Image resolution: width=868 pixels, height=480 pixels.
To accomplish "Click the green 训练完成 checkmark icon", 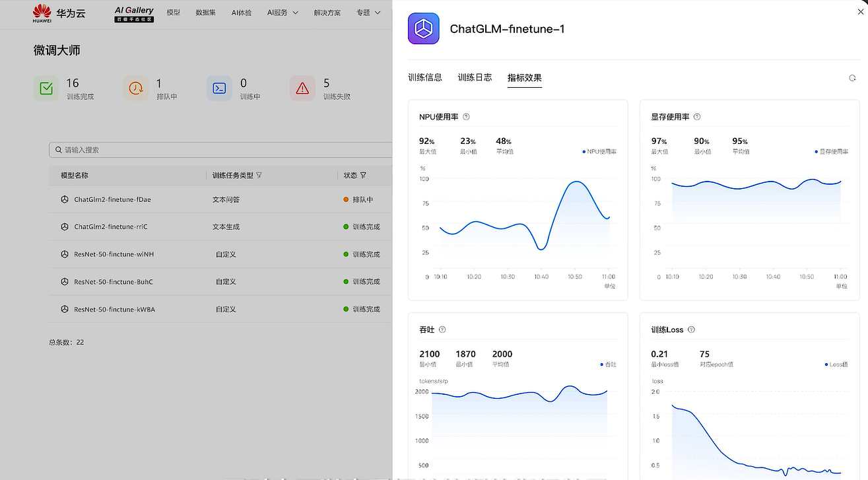I will click(46, 88).
